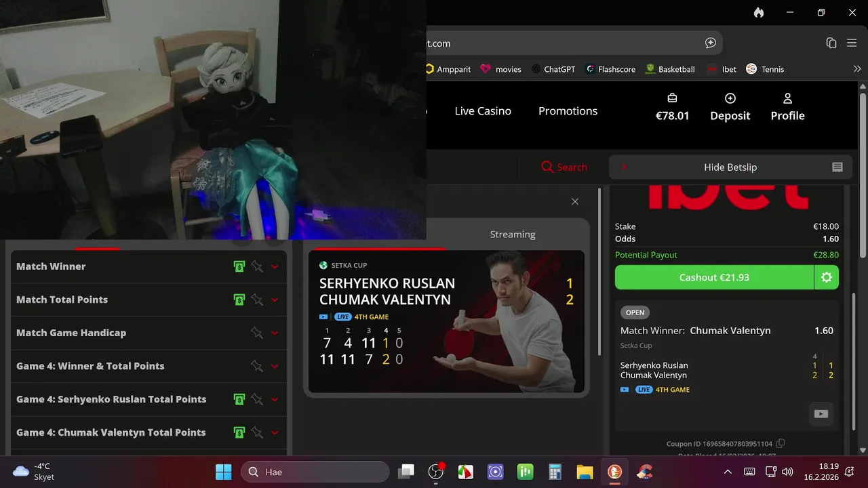Screen dimensions: 868x488
Task: Click the OPEN status badge
Action: [x=635, y=312]
